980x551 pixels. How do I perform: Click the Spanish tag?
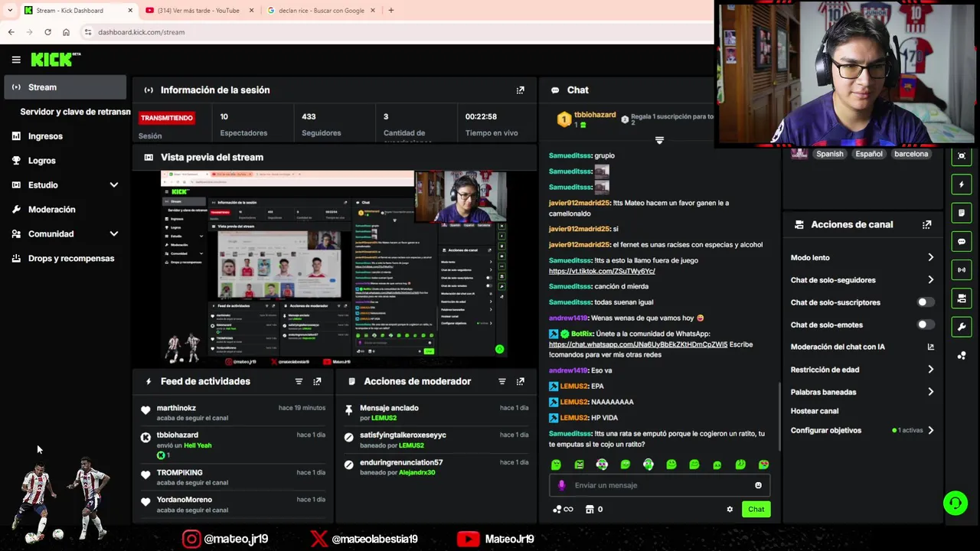[x=829, y=154]
